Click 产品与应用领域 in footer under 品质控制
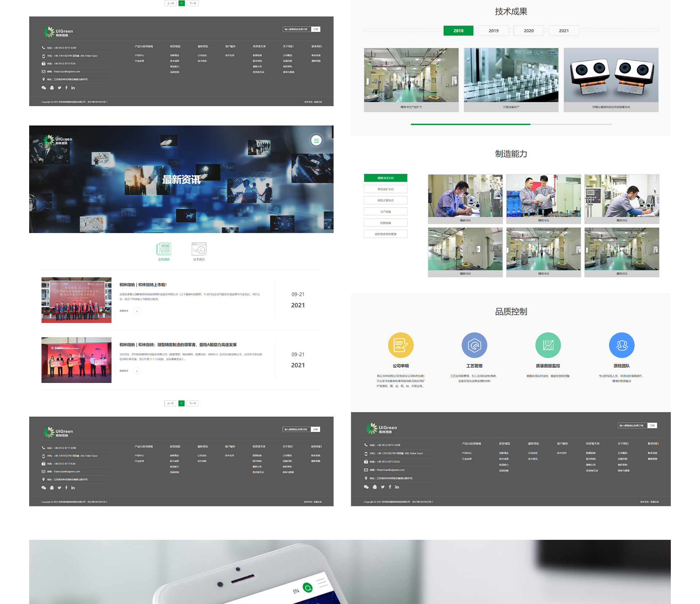700x604 pixels. [471, 444]
